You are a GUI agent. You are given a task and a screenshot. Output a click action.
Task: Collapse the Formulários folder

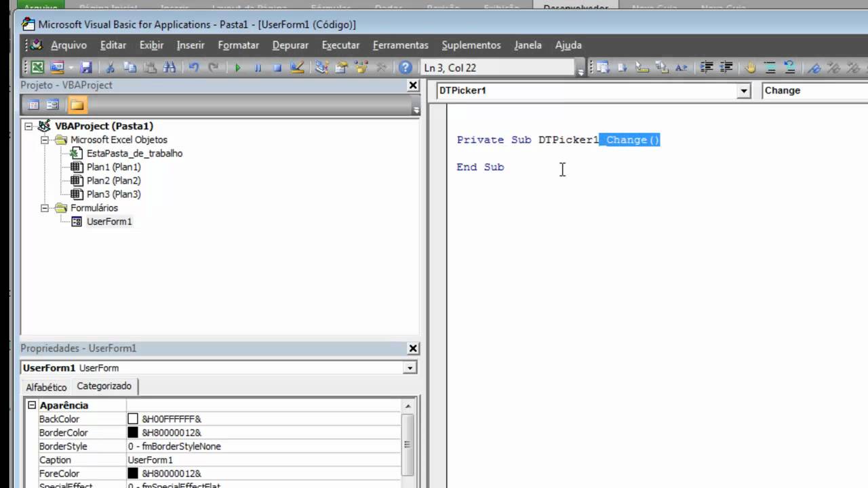tap(45, 208)
